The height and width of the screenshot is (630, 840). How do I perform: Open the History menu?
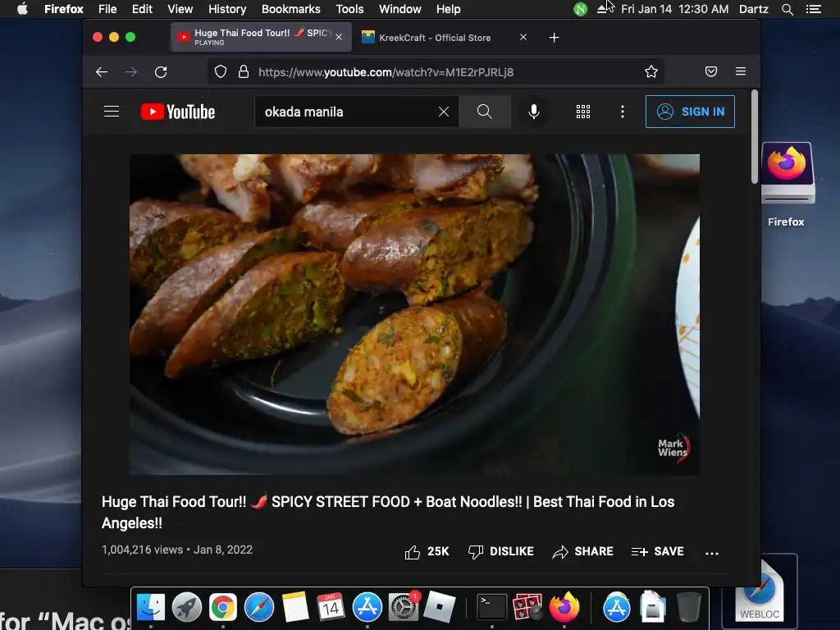click(227, 9)
